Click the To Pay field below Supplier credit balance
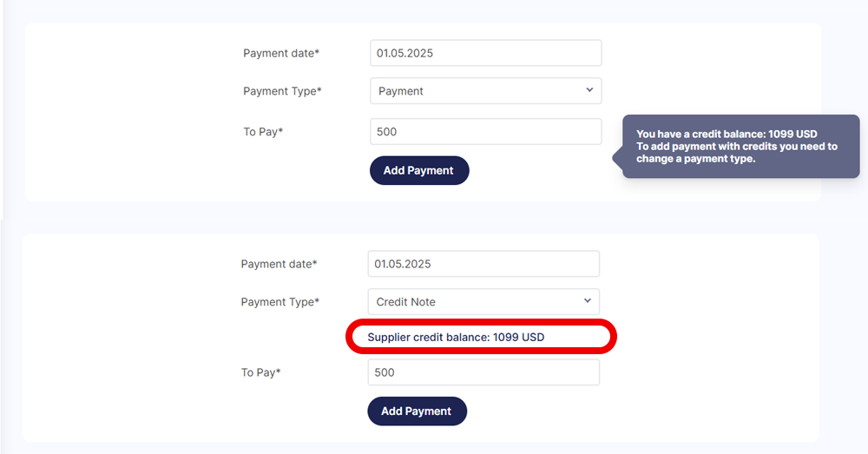 [483, 372]
